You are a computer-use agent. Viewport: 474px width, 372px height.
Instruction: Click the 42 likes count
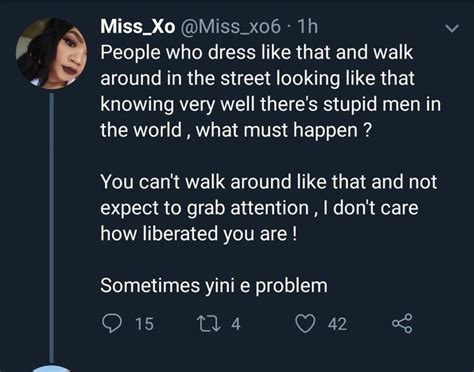pyautogui.click(x=337, y=324)
